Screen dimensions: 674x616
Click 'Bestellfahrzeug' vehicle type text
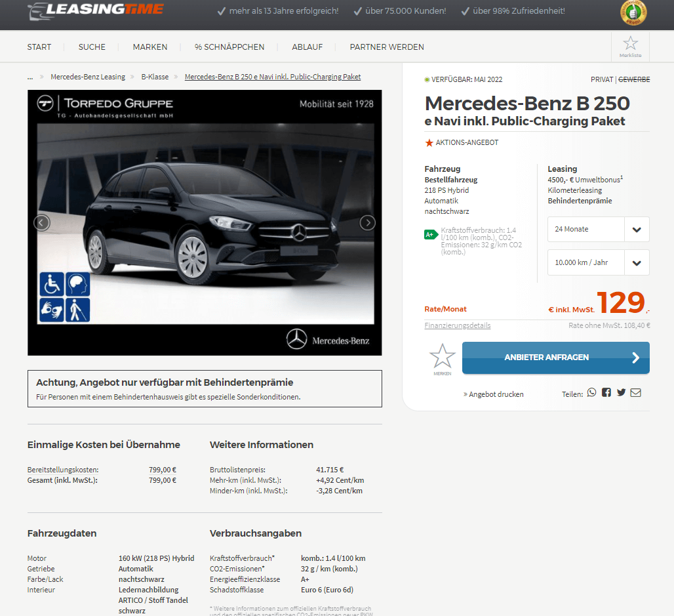[451, 180]
